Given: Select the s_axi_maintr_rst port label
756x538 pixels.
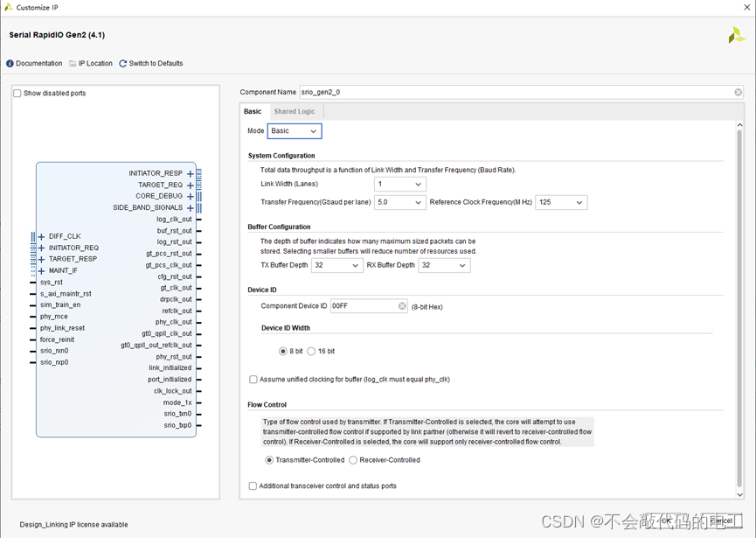Looking at the screenshot, I should (x=66, y=294).
